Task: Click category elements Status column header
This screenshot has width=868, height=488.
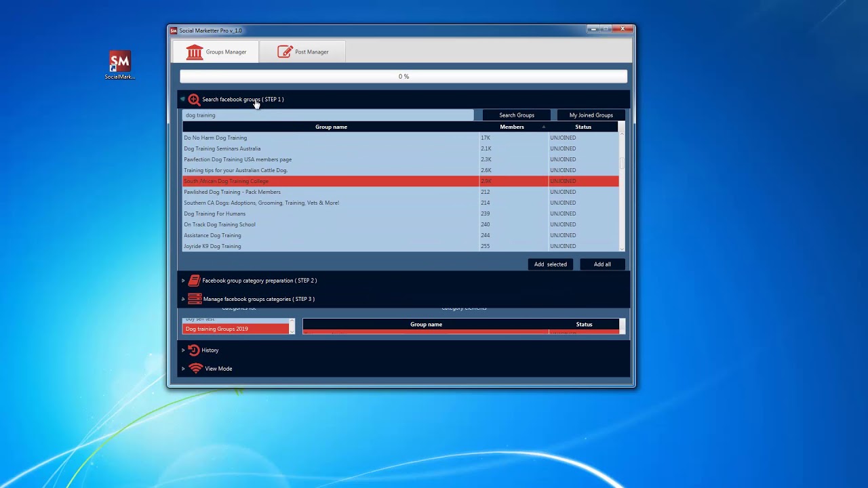Action: pyautogui.click(x=584, y=324)
